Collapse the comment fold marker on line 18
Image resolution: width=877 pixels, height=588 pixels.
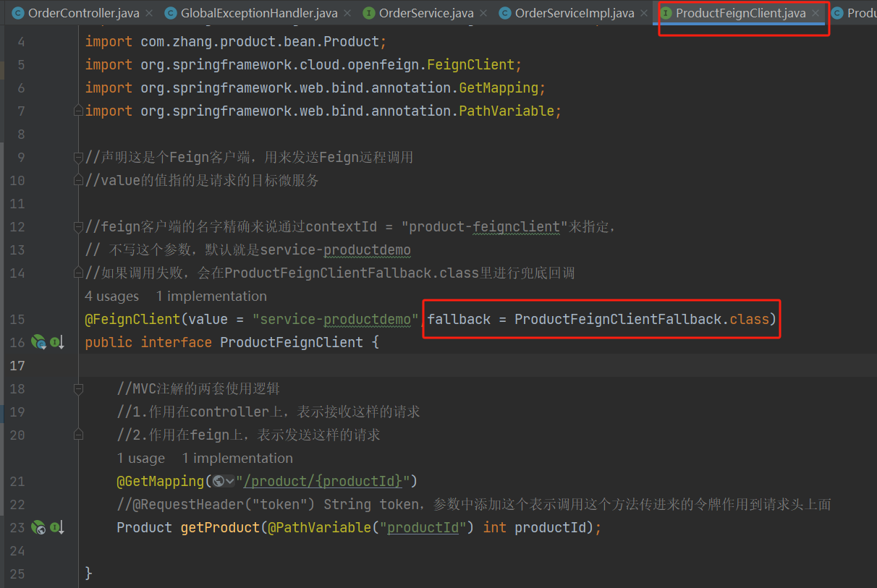(78, 389)
